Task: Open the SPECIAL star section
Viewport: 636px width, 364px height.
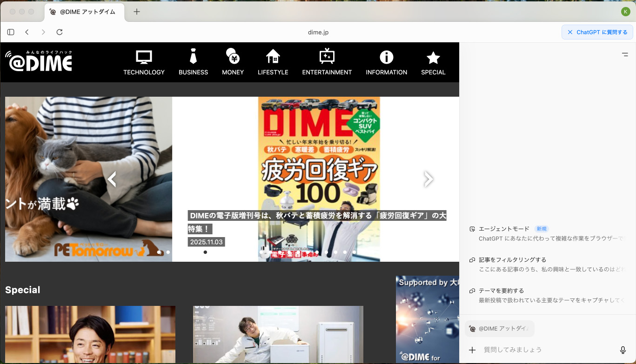Action: point(433,58)
